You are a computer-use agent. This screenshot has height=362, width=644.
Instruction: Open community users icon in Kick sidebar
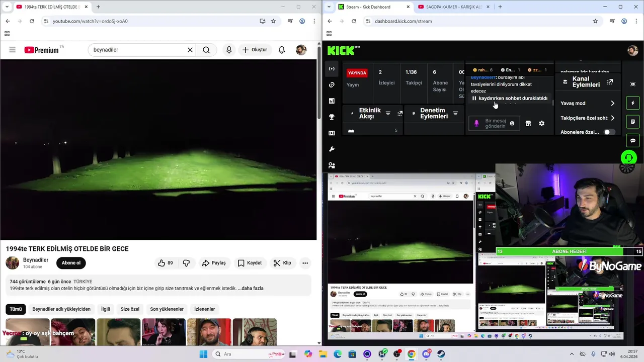pyautogui.click(x=332, y=165)
